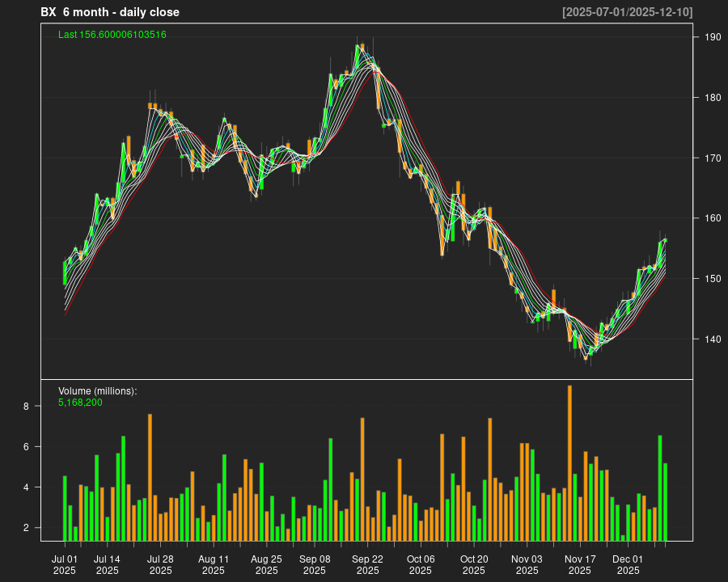Click the 2 tick on volume axis
The image size is (728, 582).
[x=26, y=528]
